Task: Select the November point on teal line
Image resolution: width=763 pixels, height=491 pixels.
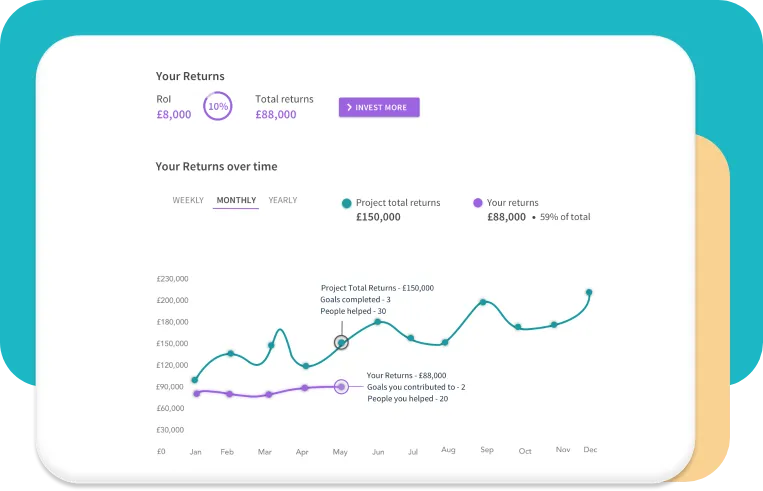Action: (554, 325)
